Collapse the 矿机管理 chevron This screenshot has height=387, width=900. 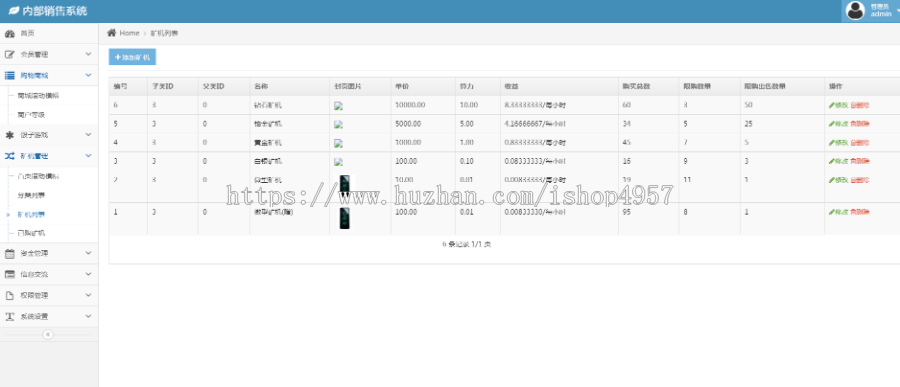[x=88, y=156]
